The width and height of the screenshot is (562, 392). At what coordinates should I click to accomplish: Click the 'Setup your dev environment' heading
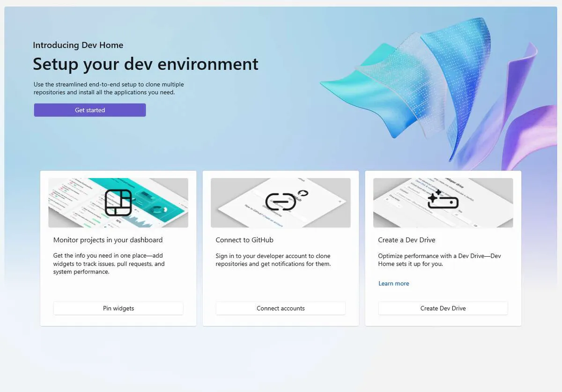145,64
